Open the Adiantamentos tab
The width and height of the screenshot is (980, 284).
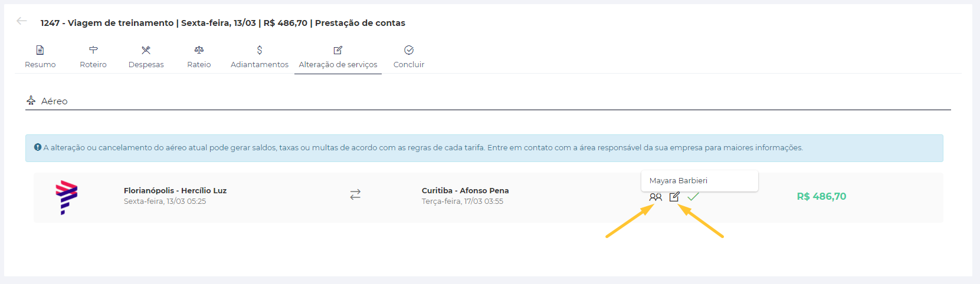[x=260, y=57]
